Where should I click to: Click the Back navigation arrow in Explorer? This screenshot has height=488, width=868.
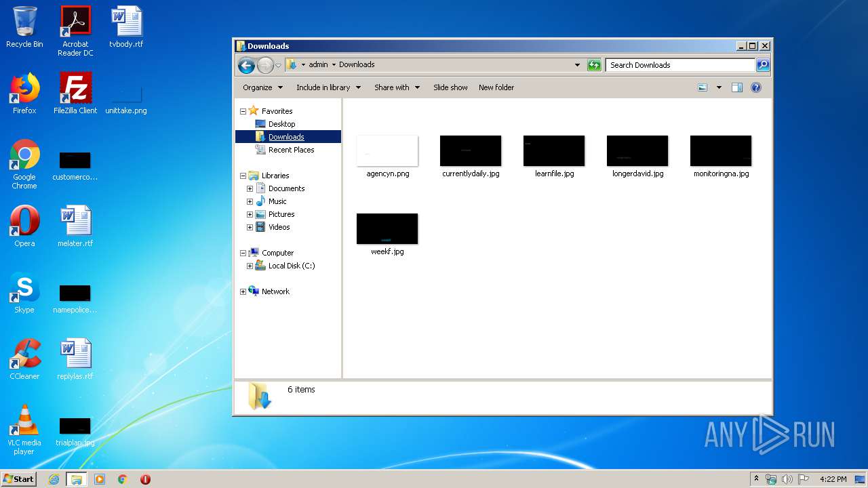coord(246,65)
